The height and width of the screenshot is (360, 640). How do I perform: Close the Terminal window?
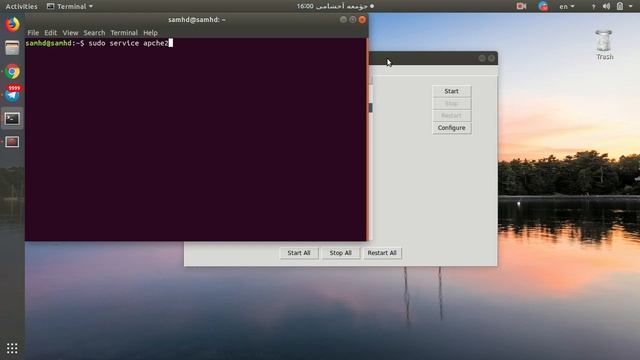[x=362, y=20]
